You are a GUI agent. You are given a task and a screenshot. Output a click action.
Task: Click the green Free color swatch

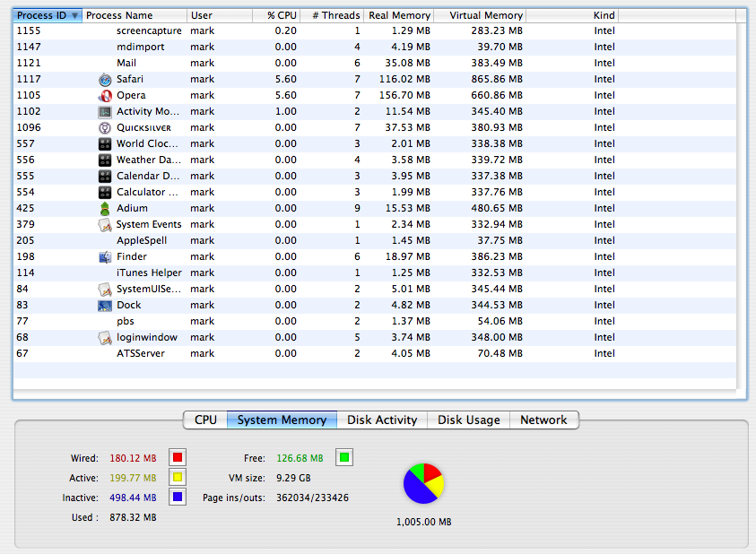point(344,457)
